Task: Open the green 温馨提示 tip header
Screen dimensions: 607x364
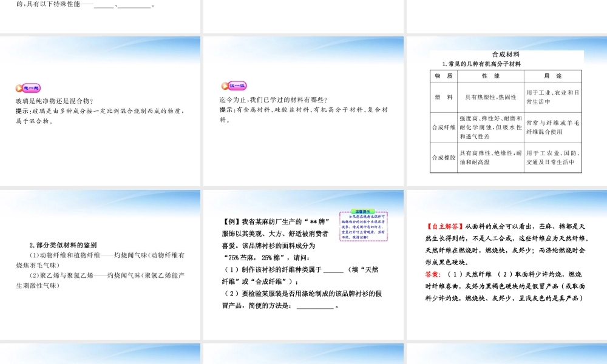Action: (x=362, y=211)
